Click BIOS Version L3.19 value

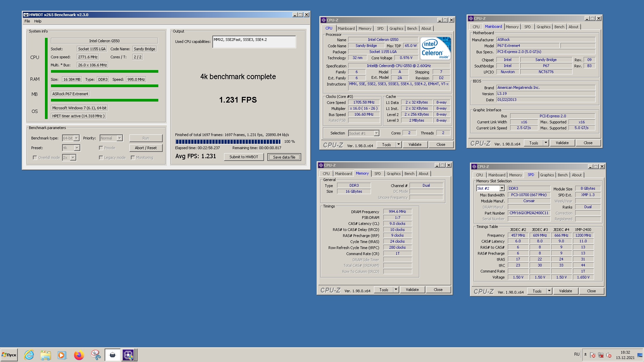(546, 94)
